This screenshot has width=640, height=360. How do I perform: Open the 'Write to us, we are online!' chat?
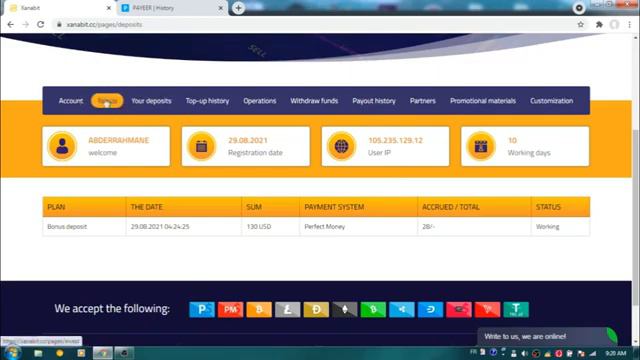[x=547, y=336]
